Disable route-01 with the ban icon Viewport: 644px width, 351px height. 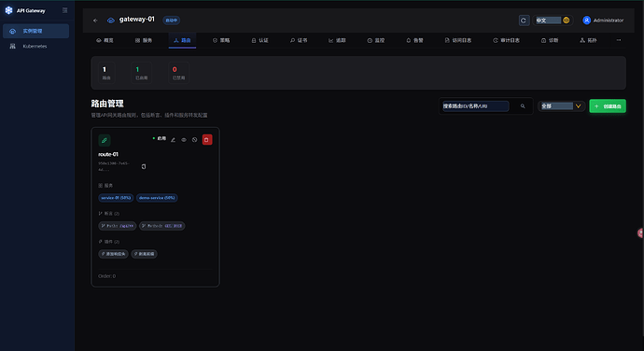coord(195,140)
